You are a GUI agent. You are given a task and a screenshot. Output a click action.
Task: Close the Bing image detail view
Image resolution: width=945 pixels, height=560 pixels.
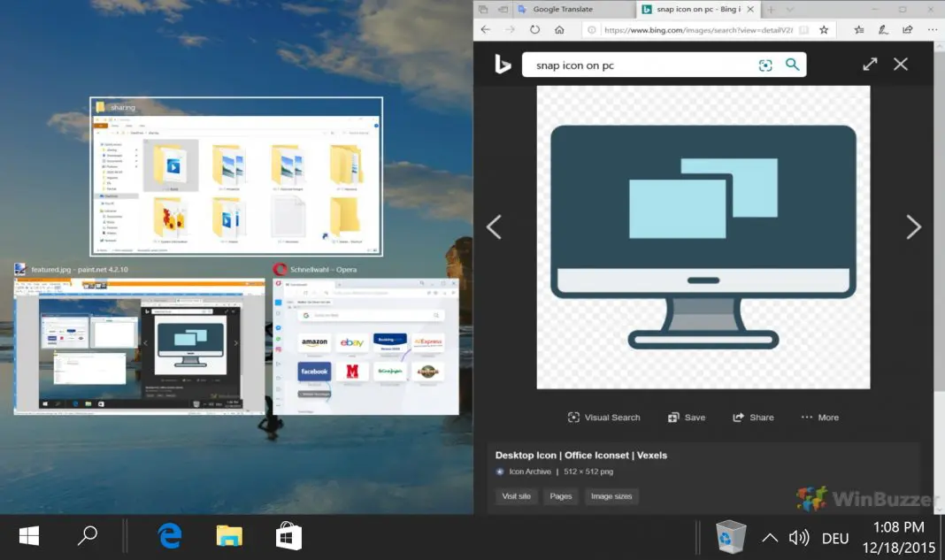click(901, 64)
